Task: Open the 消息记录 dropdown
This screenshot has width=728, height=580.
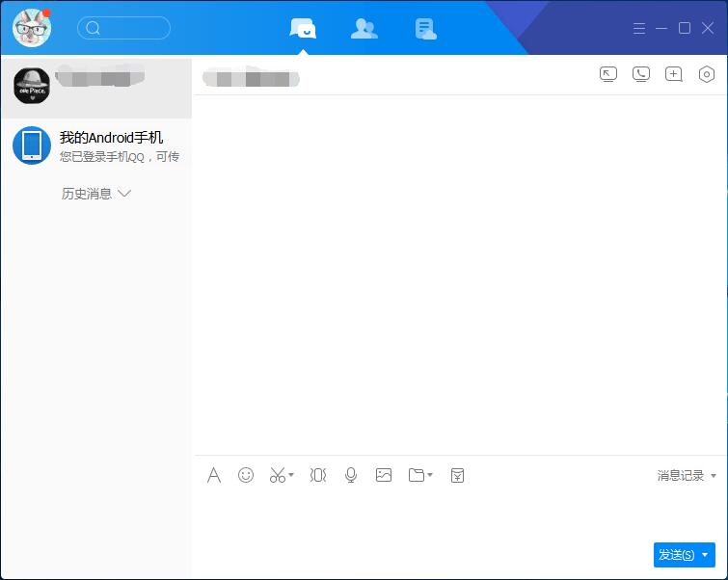Action: [x=687, y=476]
